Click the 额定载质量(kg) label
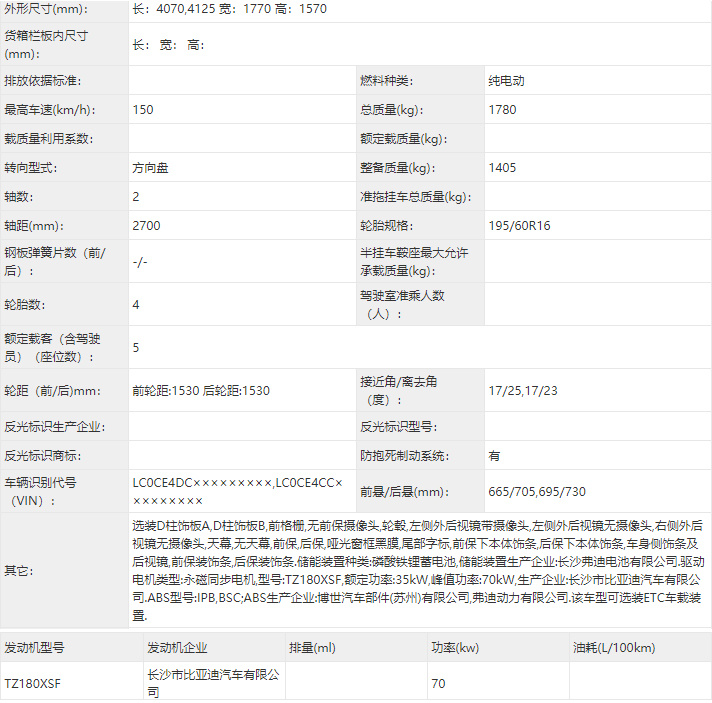This screenshot has height=703, width=712. coord(404,139)
